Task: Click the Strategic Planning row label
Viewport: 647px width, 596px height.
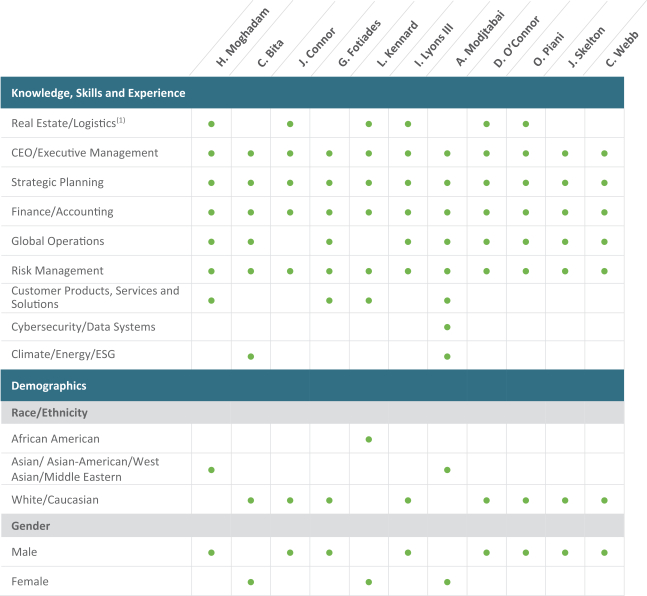Action: [x=57, y=183]
